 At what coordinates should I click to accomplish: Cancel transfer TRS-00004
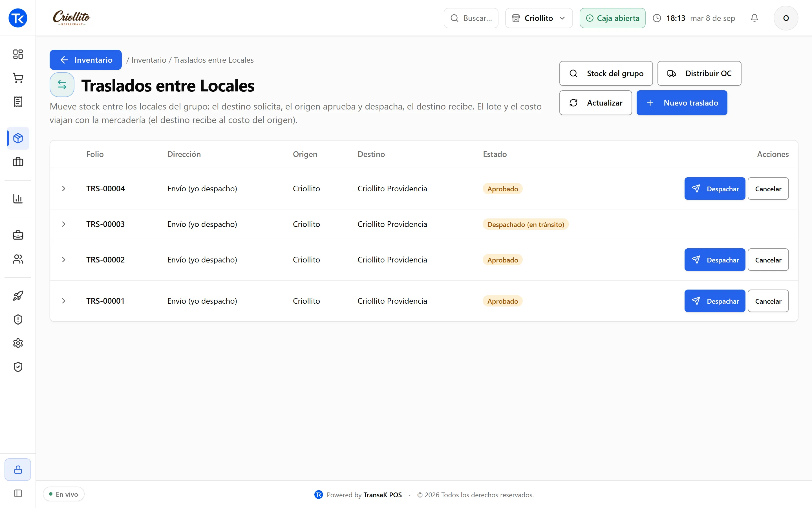coord(768,189)
